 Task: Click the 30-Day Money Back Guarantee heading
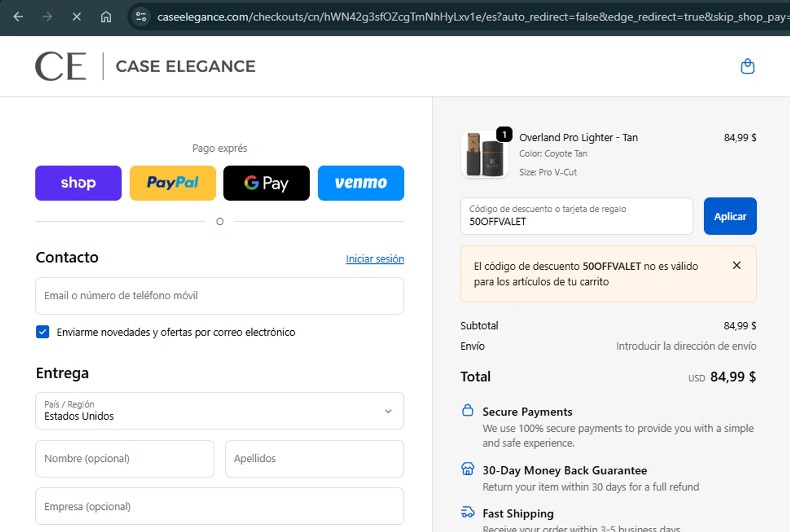pos(565,470)
